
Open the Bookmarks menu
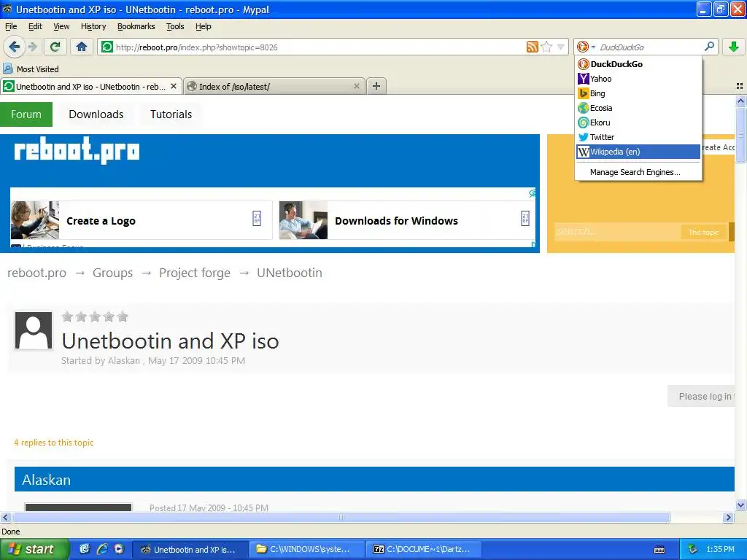tap(136, 26)
